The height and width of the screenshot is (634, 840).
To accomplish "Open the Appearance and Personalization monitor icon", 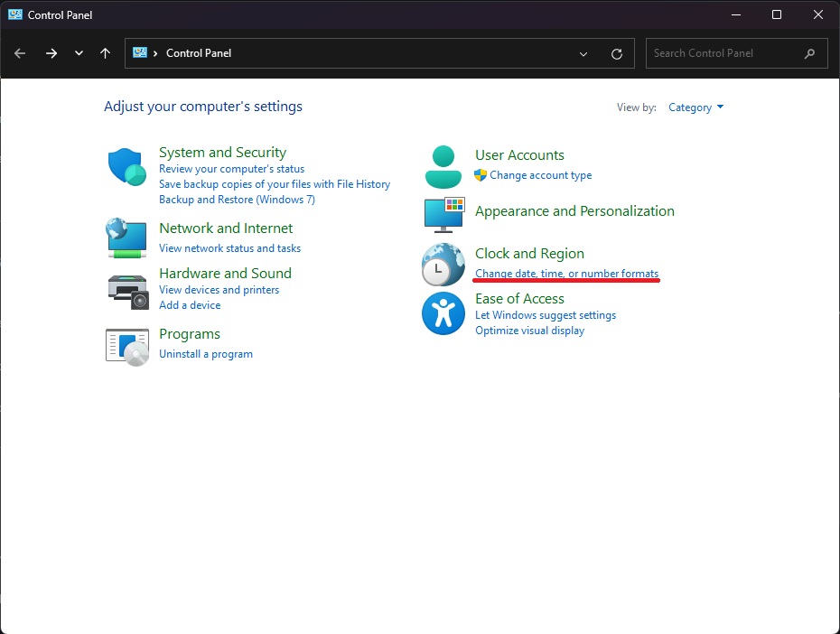I will (443, 213).
